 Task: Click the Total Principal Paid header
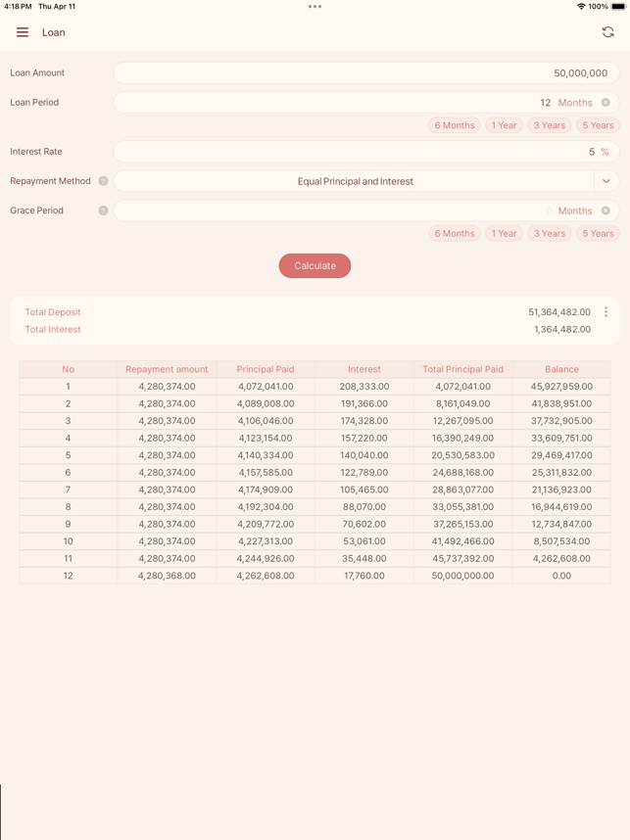point(462,369)
